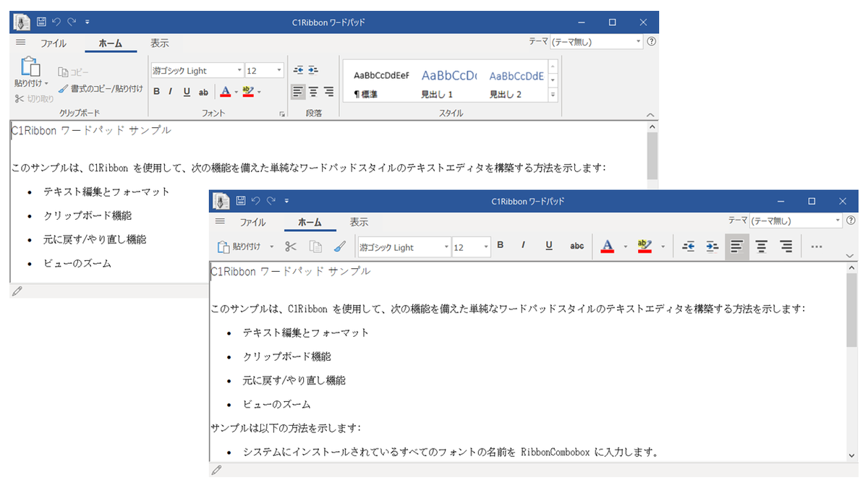Click the red font color A in the front window
The width and height of the screenshot is (868, 488).
pyautogui.click(x=608, y=247)
